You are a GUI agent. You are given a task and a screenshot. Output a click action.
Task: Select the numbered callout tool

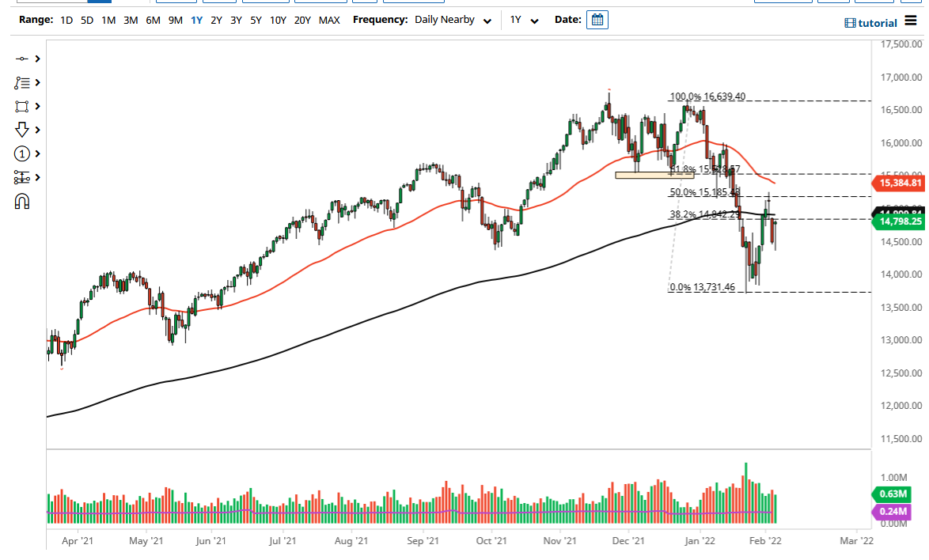pyautogui.click(x=21, y=153)
